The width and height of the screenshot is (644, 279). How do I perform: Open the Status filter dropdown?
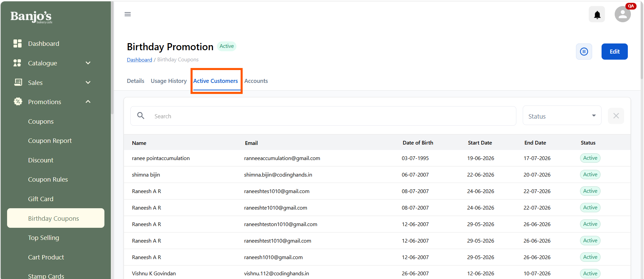pos(562,116)
